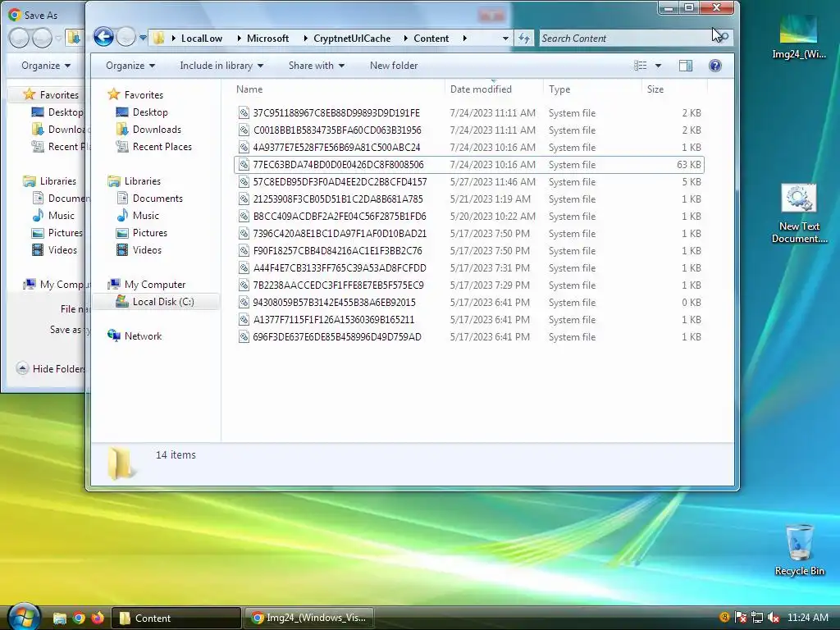Open recent pages dropdown next to Forward arrow

pyautogui.click(x=143, y=38)
